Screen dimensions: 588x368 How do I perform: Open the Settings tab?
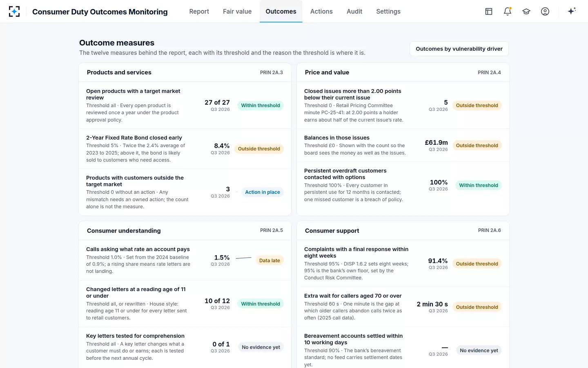click(388, 11)
